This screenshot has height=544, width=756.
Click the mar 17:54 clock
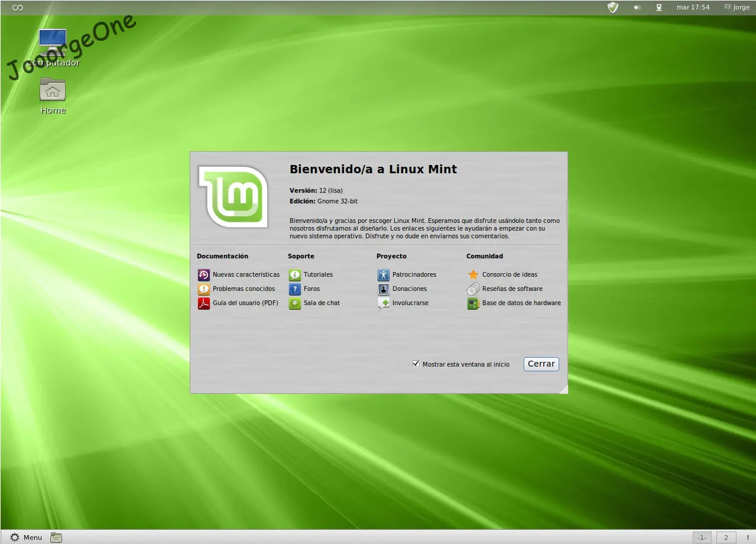[x=693, y=7]
